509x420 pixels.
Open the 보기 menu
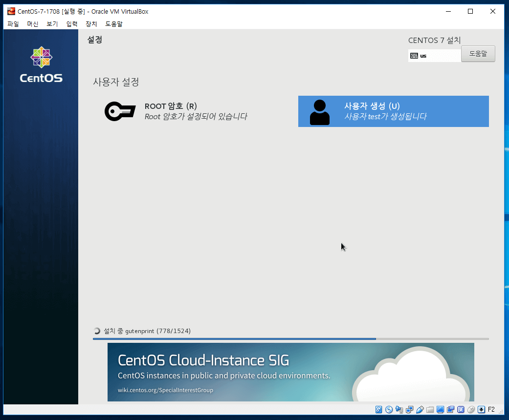pyautogui.click(x=52, y=24)
